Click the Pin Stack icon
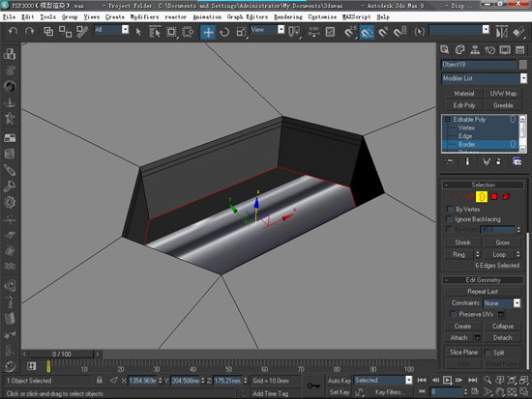 (x=450, y=161)
